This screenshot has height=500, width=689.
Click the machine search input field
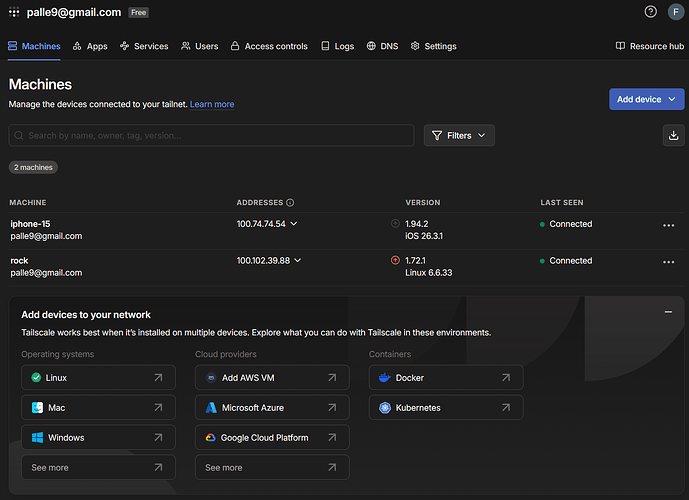click(x=211, y=135)
